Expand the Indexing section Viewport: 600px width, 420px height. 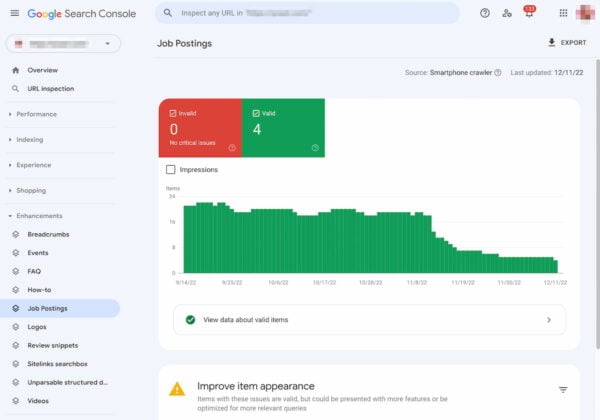(x=30, y=140)
